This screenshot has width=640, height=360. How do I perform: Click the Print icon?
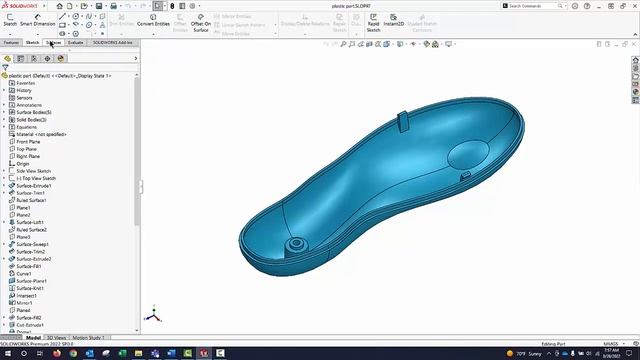pos(113,6)
